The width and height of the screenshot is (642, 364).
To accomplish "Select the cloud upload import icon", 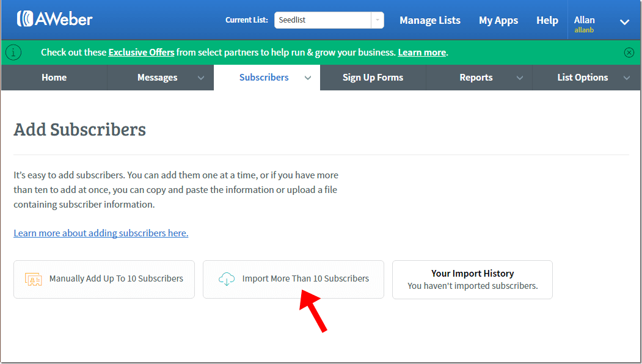I will [227, 278].
